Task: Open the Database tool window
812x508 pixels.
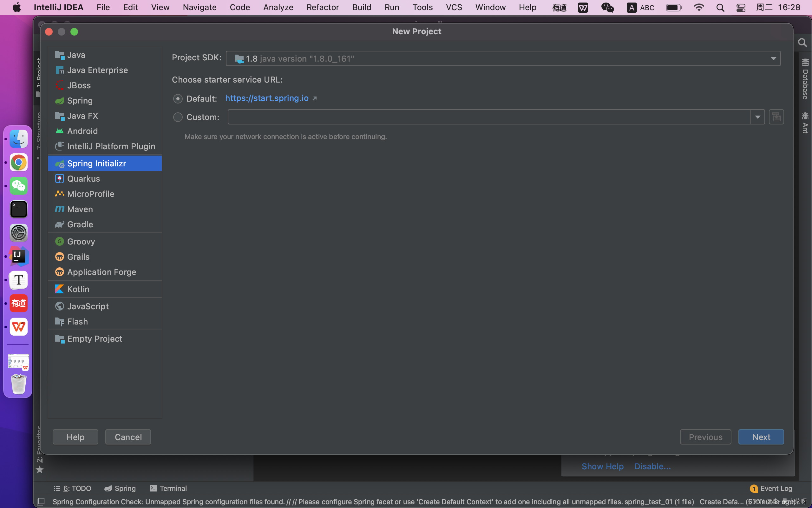Action: [x=805, y=79]
